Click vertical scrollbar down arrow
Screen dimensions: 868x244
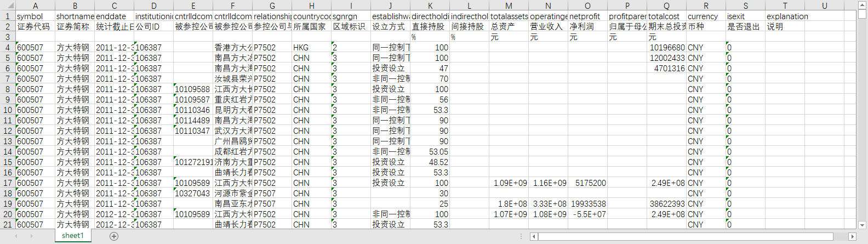pyautogui.click(x=863, y=225)
